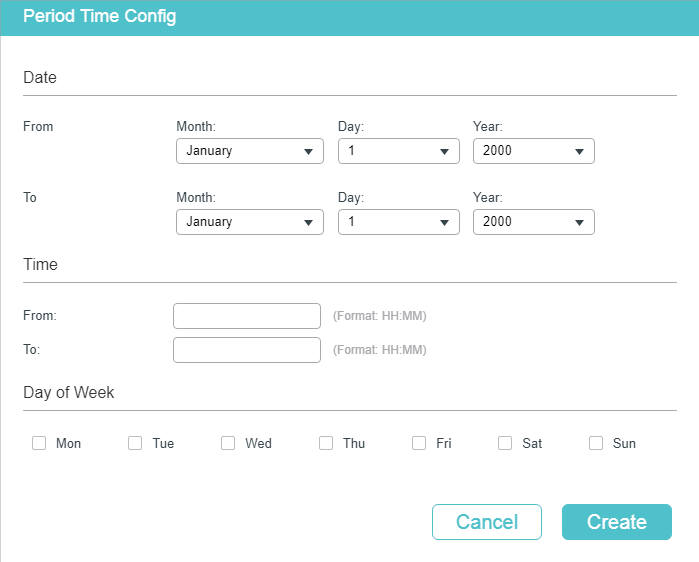Click the Sun day label
Viewport: 699px width, 562px height.
624,443
